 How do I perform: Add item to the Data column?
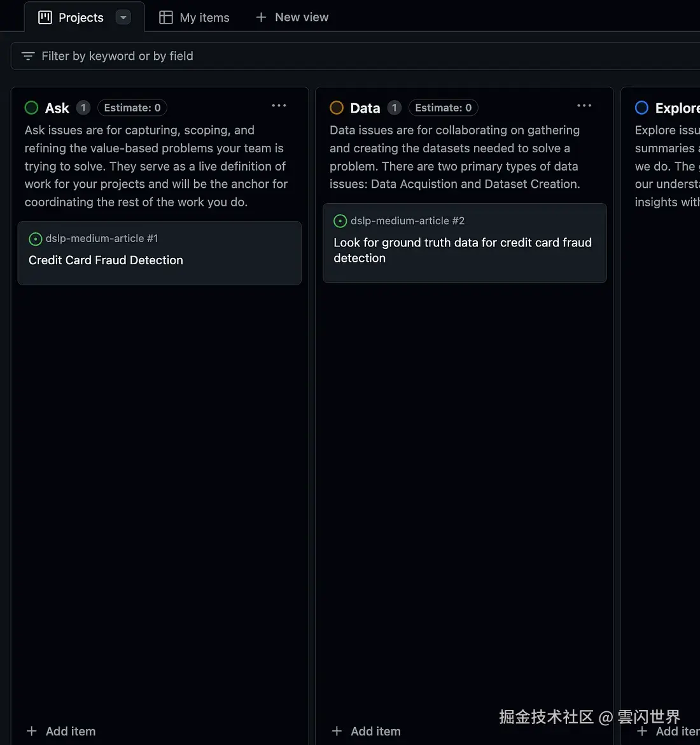point(367,731)
